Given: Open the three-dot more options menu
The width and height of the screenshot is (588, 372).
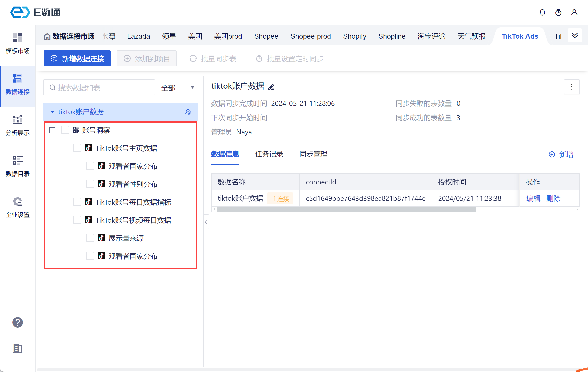Looking at the screenshot, I should click(x=572, y=87).
